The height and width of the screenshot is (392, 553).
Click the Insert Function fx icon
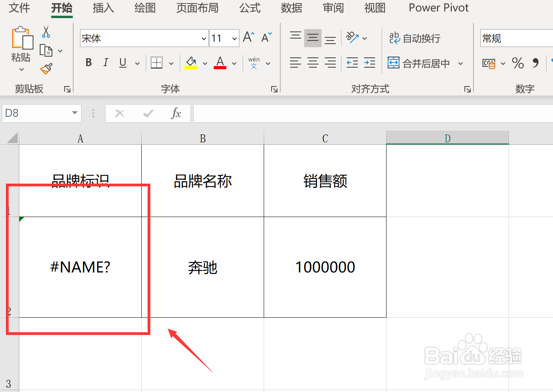(x=177, y=113)
